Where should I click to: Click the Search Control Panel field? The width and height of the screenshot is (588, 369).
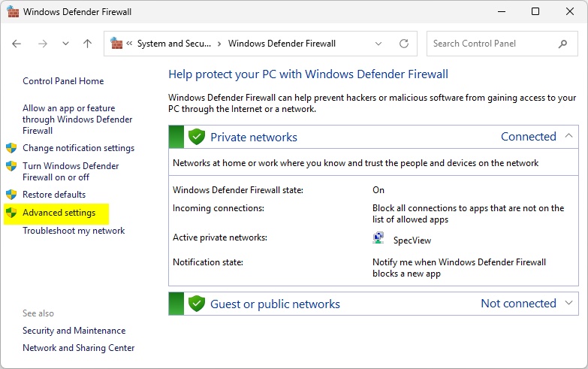pyautogui.click(x=492, y=44)
